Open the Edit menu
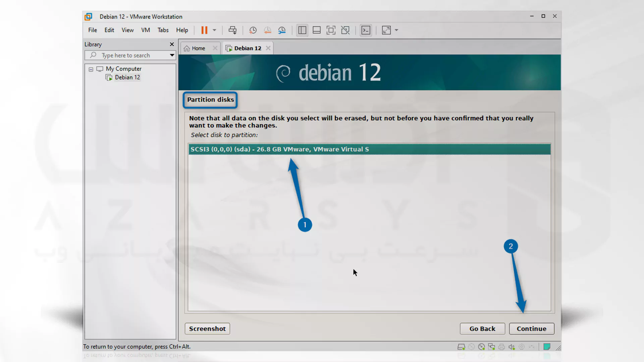 tap(109, 30)
